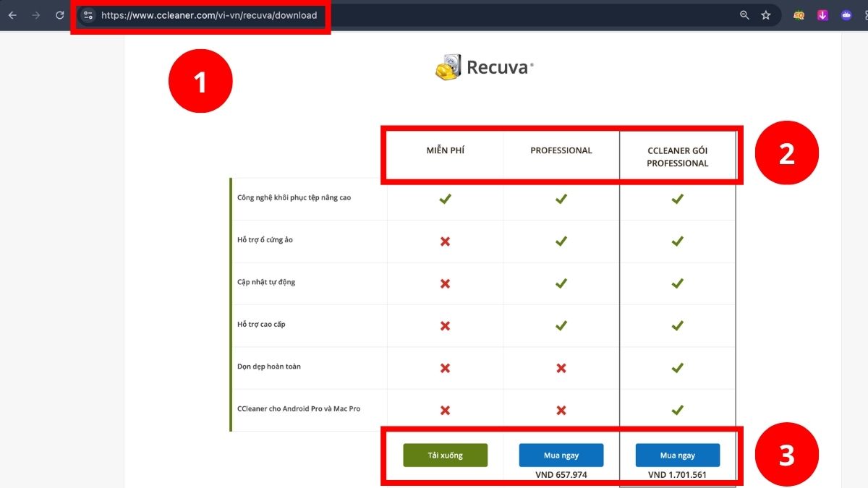
Task: Select the CCLEANER GÓI PROFESSIONAL header
Action: pos(678,157)
